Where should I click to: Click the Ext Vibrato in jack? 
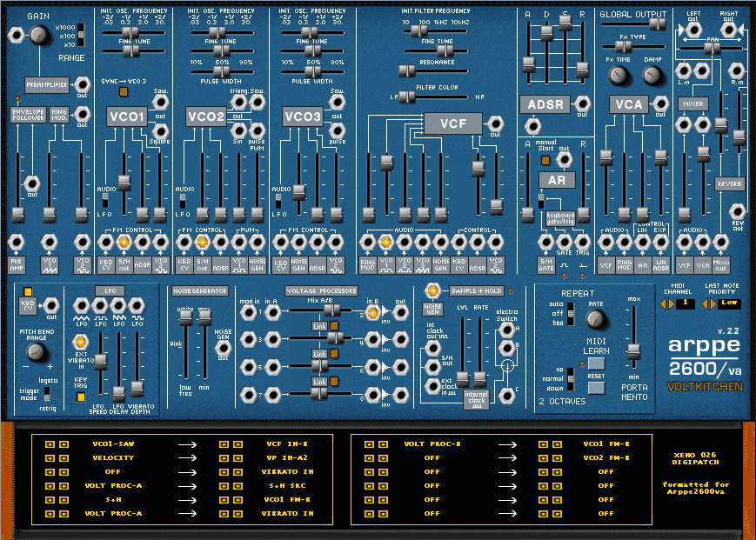tap(80, 343)
